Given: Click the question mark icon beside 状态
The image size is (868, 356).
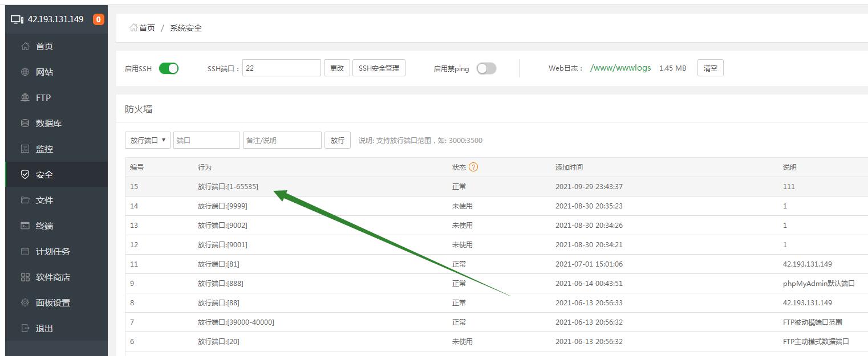Looking at the screenshot, I should pos(473,167).
